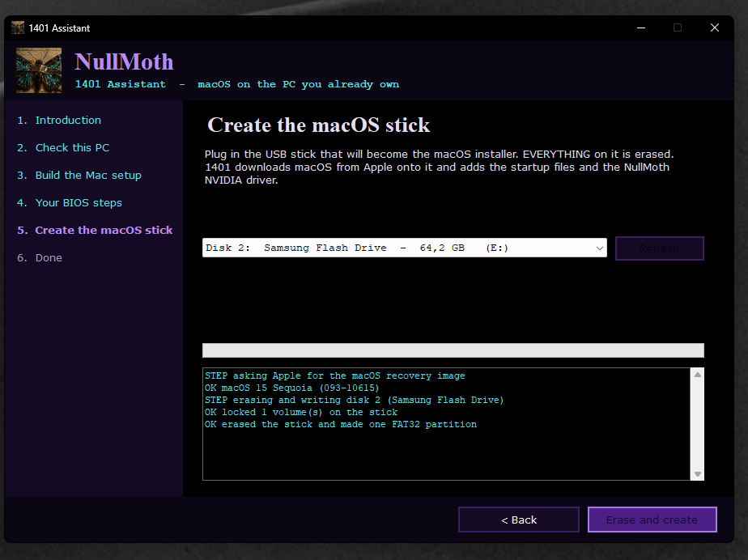Screen dimensions: 748x560
Task: Click log line 'OK locked 1 volume(s) on the stick'
Action: point(301,412)
